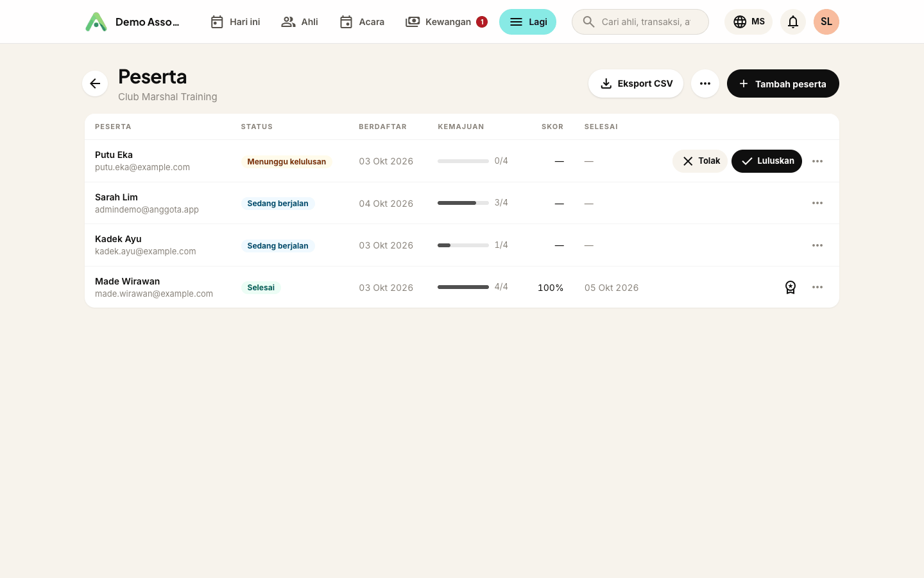Reject Putu Eka with Tolak
Viewport: 924px width, 578px height.
tap(700, 161)
